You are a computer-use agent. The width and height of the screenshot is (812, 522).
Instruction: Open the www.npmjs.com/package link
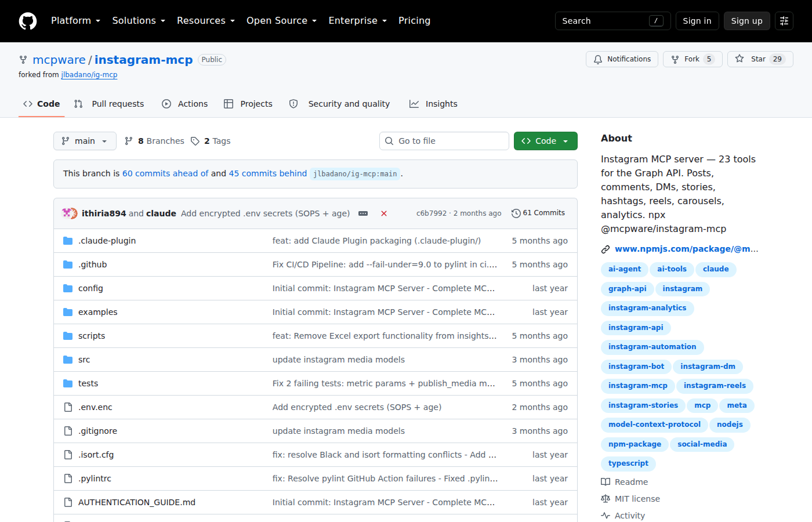[687, 249]
